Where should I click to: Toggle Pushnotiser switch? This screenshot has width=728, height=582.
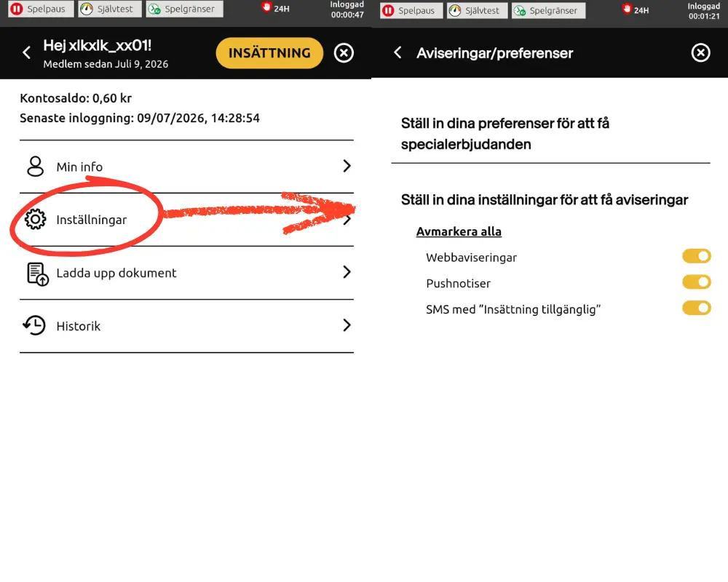tap(697, 282)
